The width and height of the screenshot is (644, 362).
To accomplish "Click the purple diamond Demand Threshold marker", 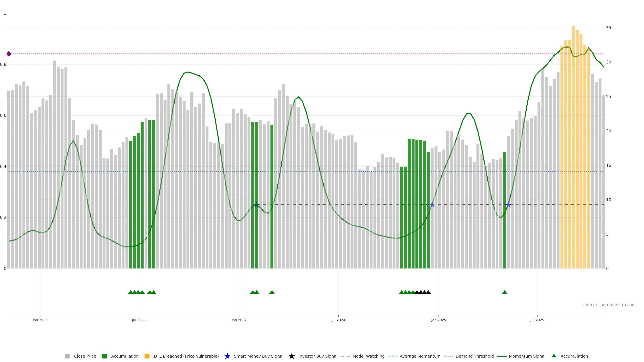I will (x=9, y=54).
